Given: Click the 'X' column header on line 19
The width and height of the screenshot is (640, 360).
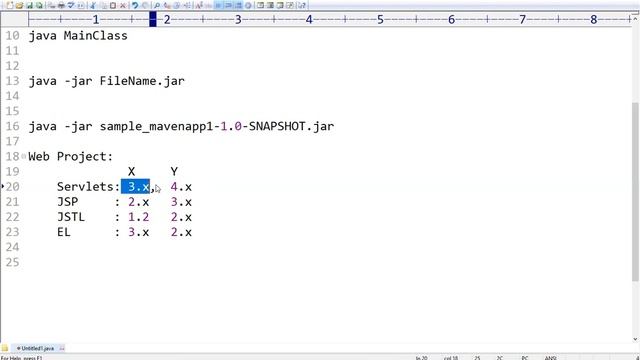Looking at the screenshot, I should point(131,171).
